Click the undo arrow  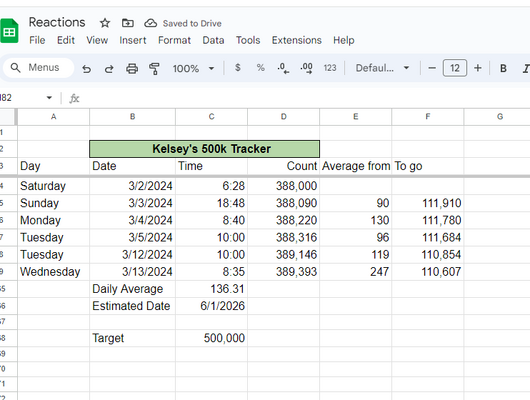(x=87, y=69)
